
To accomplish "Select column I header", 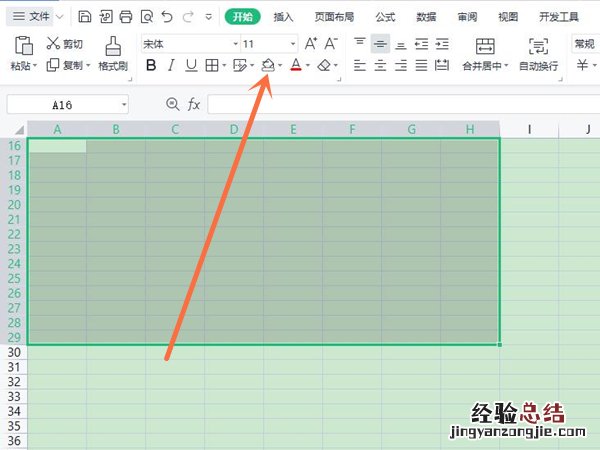I will coord(529,129).
